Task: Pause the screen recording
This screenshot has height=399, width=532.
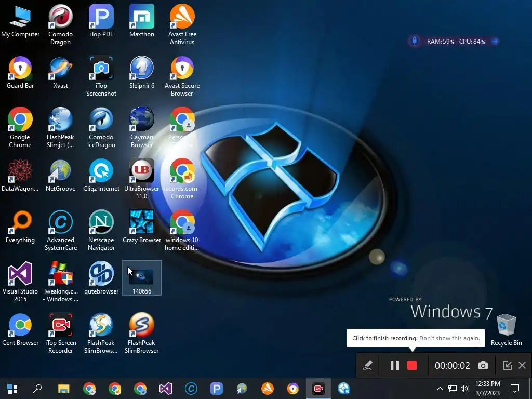Action: [x=395, y=365]
